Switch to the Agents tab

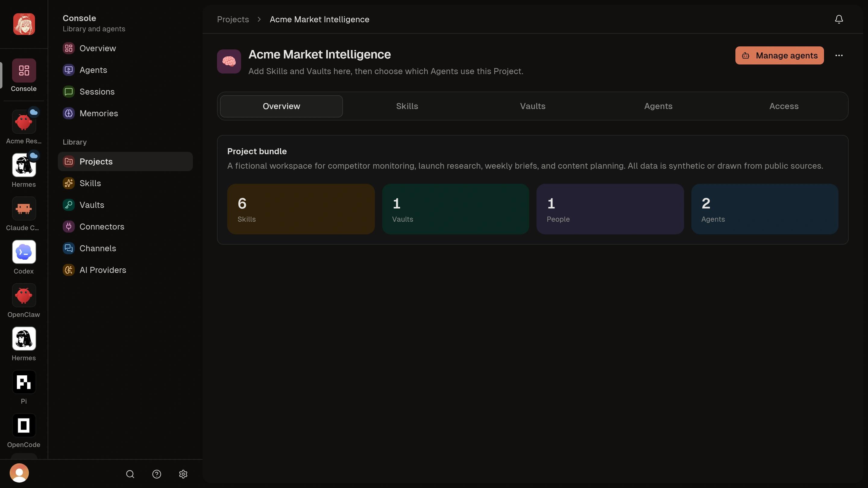659,106
